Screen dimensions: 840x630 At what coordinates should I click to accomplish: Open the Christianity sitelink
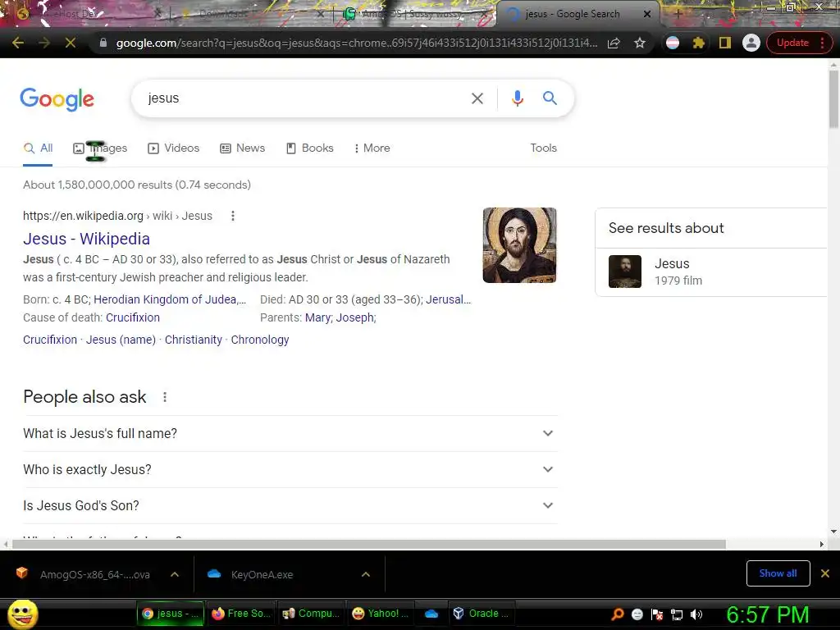194,340
